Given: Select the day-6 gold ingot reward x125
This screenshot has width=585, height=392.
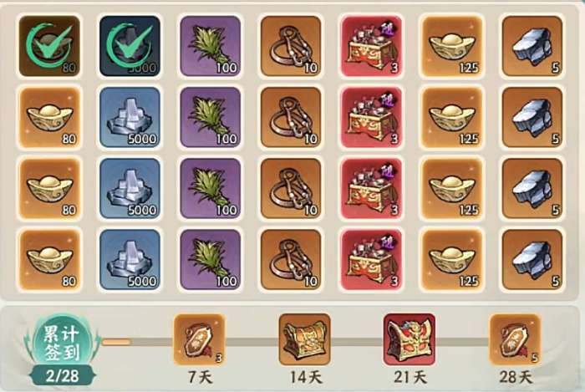Looking at the screenshot, I should point(452,46).
